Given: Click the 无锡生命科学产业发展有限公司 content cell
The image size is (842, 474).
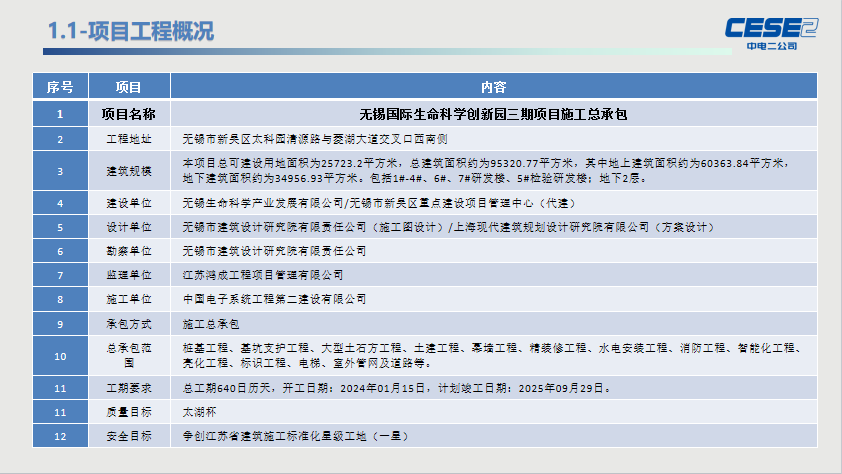Looking at the screenshot, I should 494,203.
